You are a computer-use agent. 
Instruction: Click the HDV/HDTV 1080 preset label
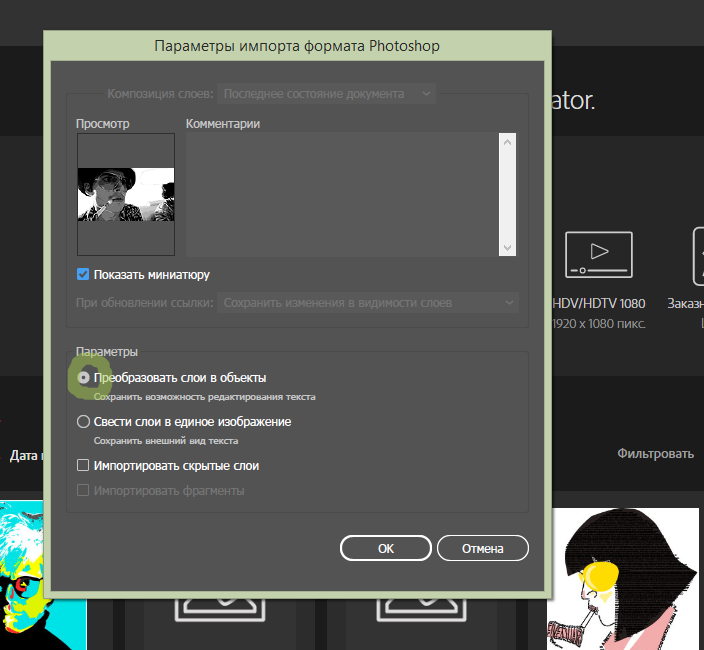tap(598, 304)
